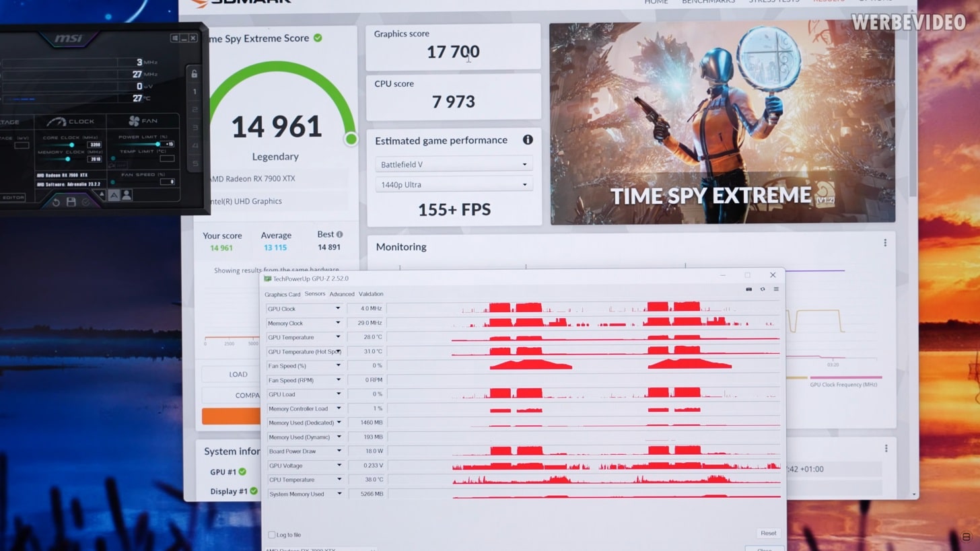Click the Reset button in GPU-Z
Screen dimensions: 980x551
(768, 533)
